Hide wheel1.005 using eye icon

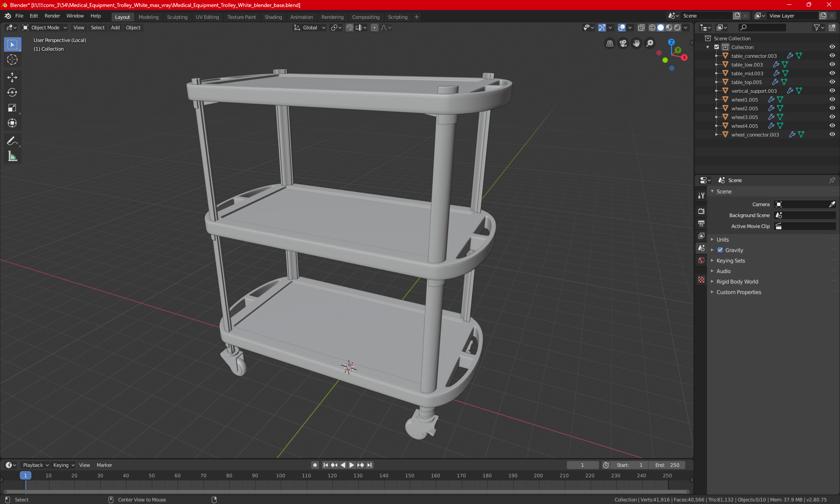click(x=832, y=99)
